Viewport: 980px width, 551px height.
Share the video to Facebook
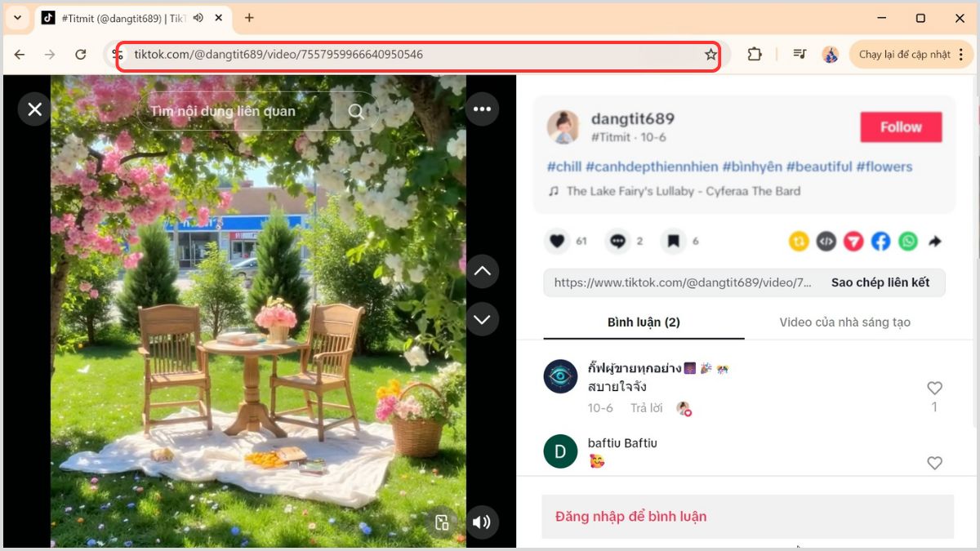[x=880, y=241]
